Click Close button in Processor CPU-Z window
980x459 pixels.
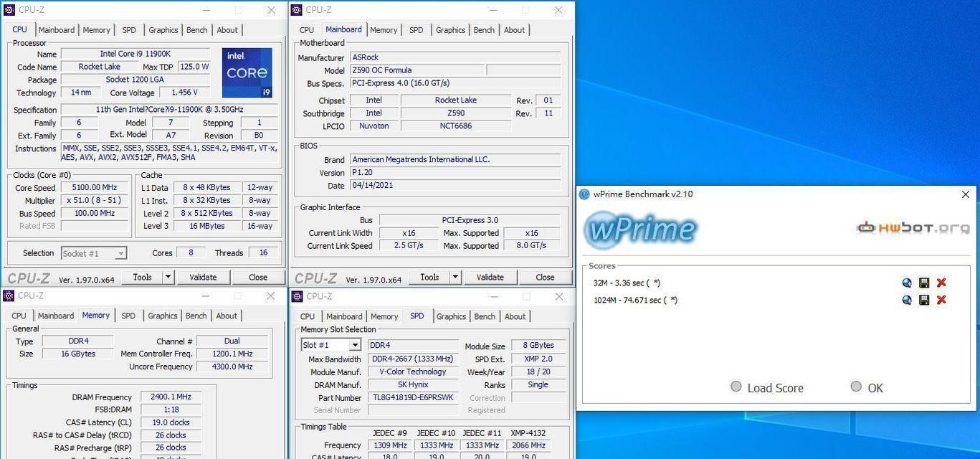[x=258, y=277]
